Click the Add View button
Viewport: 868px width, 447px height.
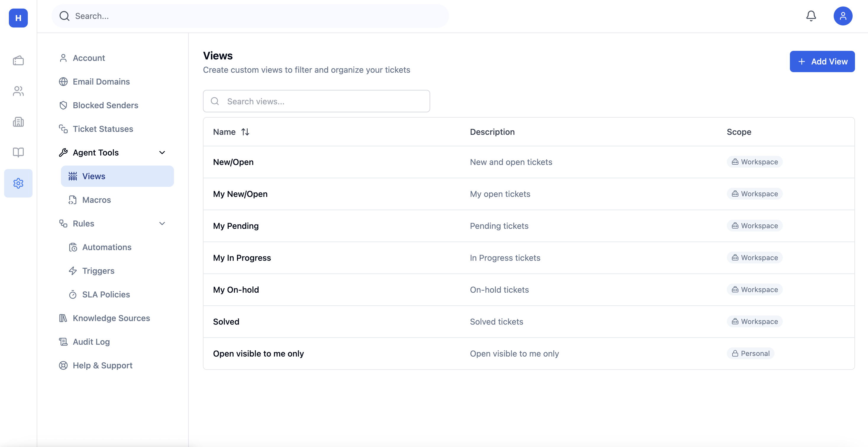click(x=822, y=61)
